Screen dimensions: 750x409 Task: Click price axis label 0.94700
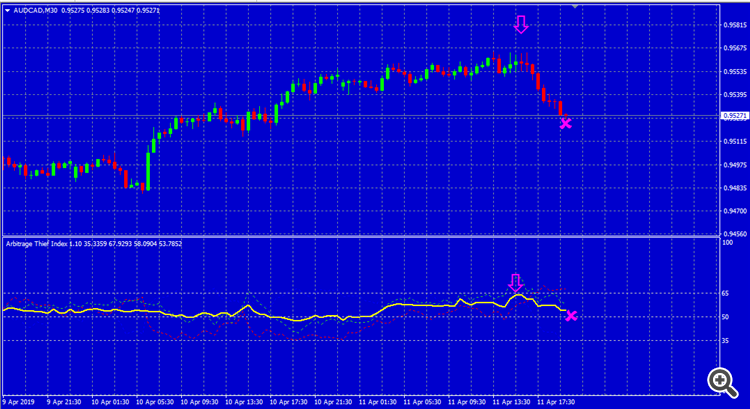point(736,211)
